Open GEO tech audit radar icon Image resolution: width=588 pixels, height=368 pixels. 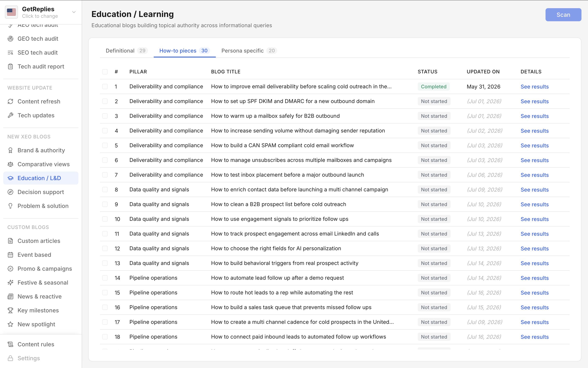click(x=10, y=39)
